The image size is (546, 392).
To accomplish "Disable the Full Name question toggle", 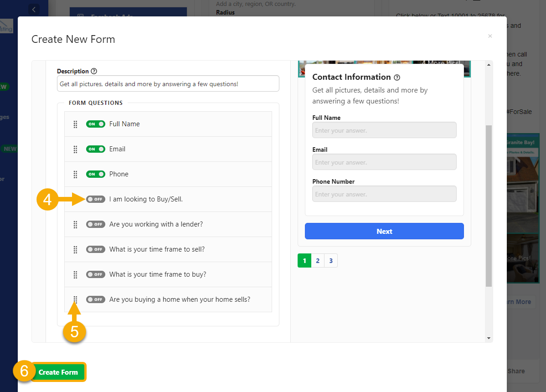I will (96, 124).
